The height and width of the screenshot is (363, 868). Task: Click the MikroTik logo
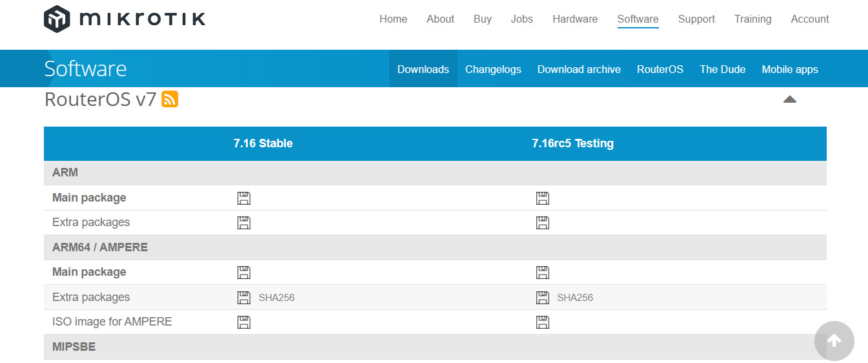click(x=125, y=19)
